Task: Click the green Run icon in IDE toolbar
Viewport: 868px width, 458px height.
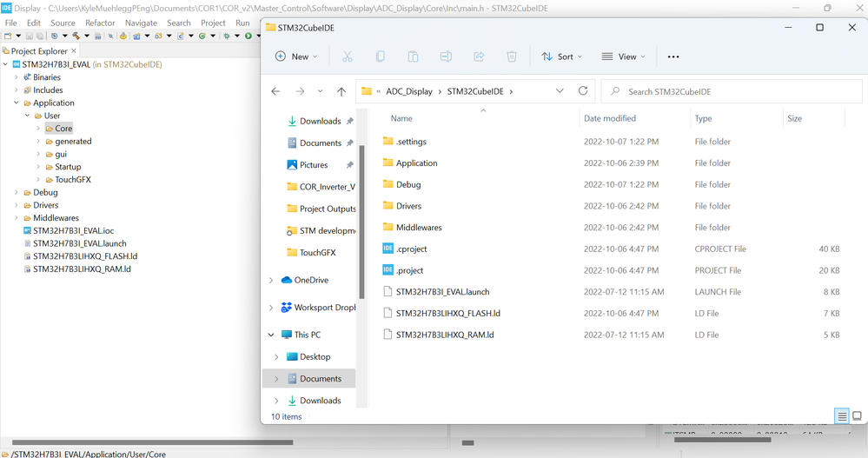Action: pyautogui.click(x=248, y=36)
